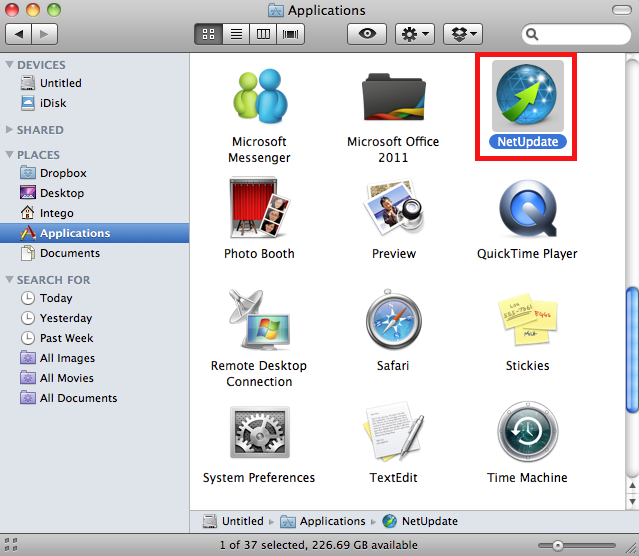
Task: Go back to previous folder
Action: click(x=18, y=34)
